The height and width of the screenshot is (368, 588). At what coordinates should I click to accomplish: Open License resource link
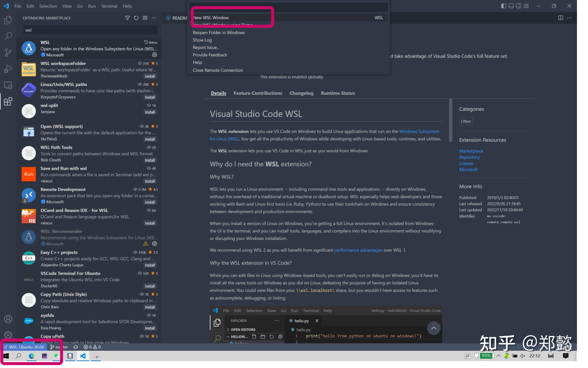point(466,163)
